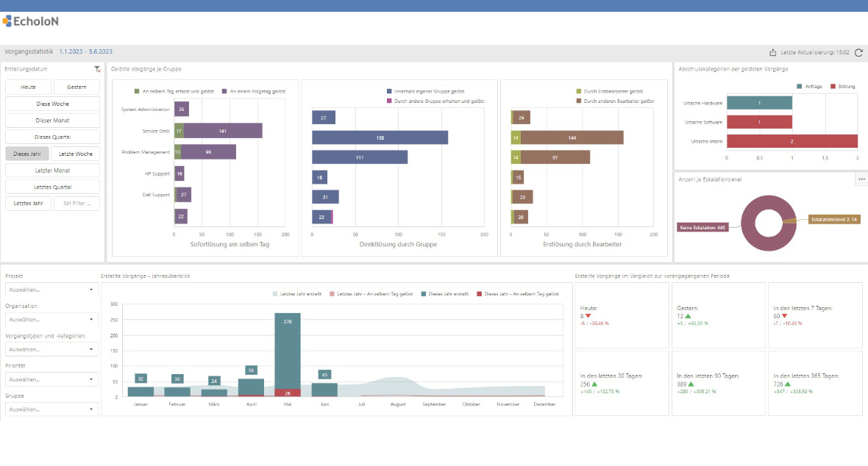This screenshot has height=466, width=868.
Task: Choose the Letztes Jahr filter
Action: (x=28, y=204)
